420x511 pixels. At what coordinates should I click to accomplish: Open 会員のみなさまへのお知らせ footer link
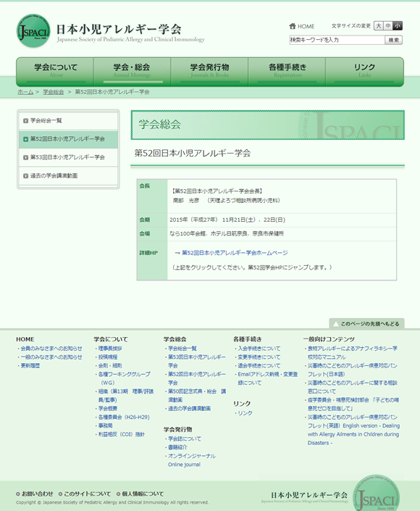tap(51, 349)
